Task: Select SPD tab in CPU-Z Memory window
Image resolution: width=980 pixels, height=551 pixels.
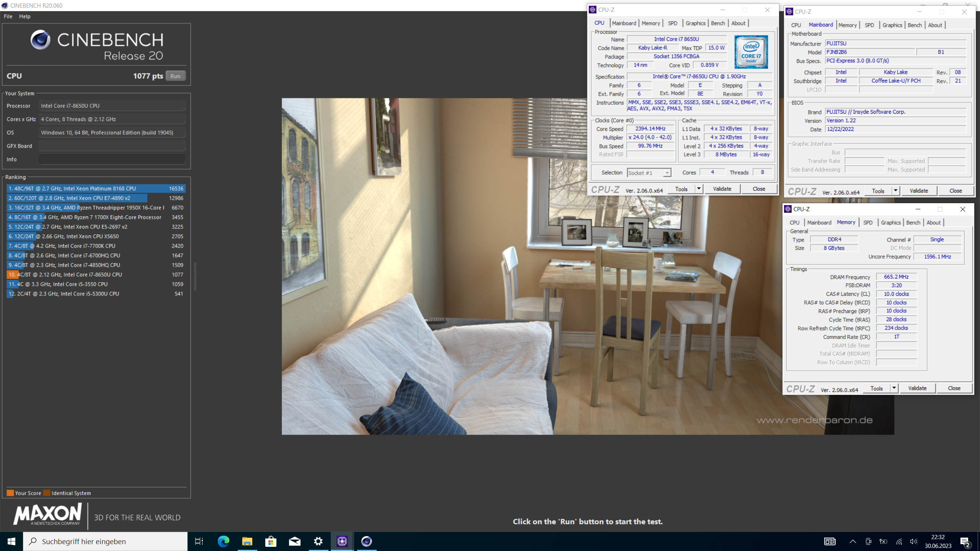Action: 868,222
